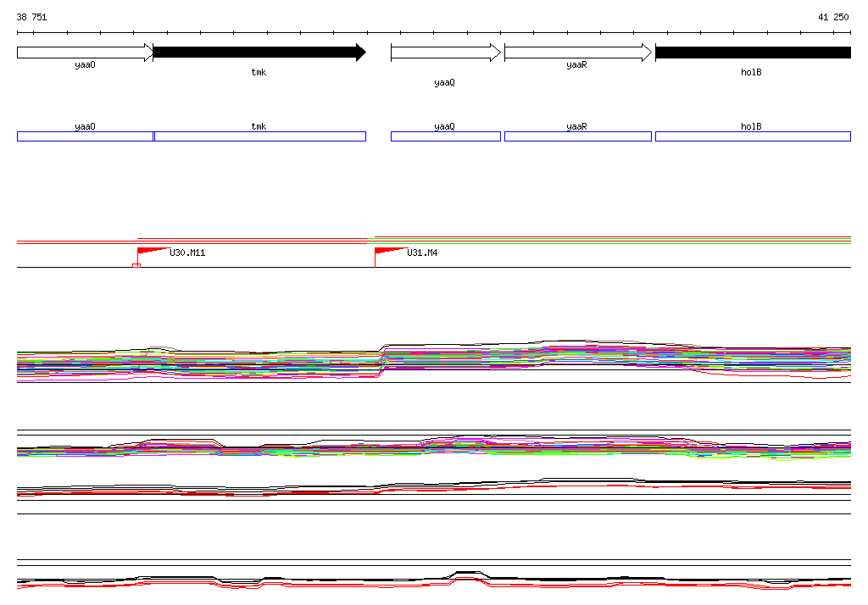Image resolution: width=868 pixels, height=605 pixels.
Task: Click the U30.M11 label text
Action: [187, 253]
